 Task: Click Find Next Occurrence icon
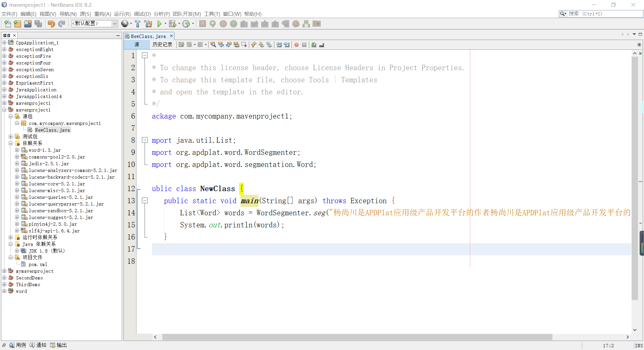pos(229,45)
